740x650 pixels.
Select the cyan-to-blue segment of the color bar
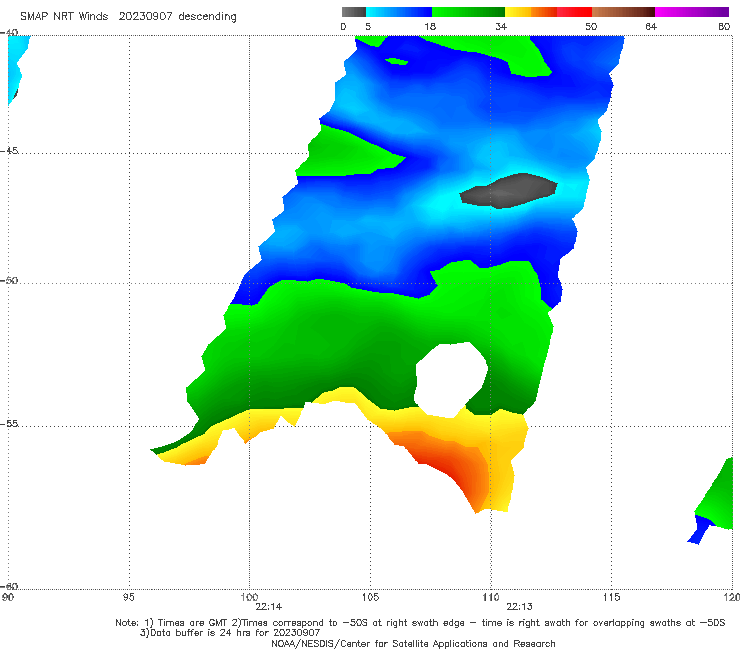[x=399, y=12]
